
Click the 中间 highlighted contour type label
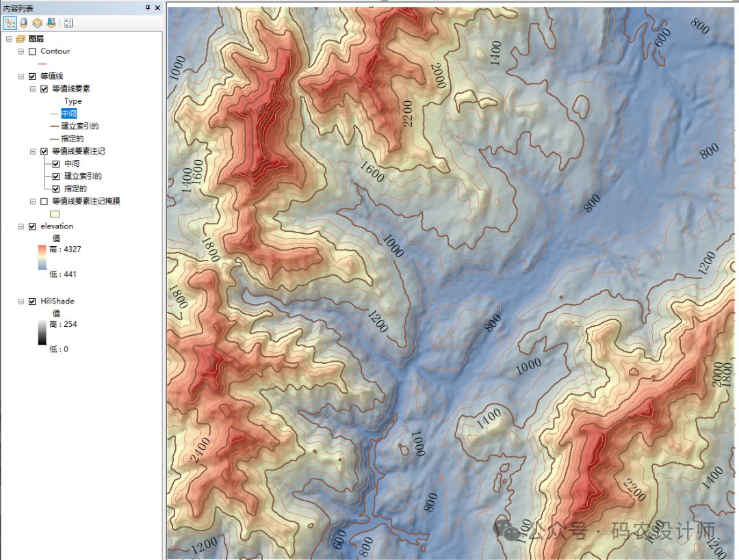point(68,114)
